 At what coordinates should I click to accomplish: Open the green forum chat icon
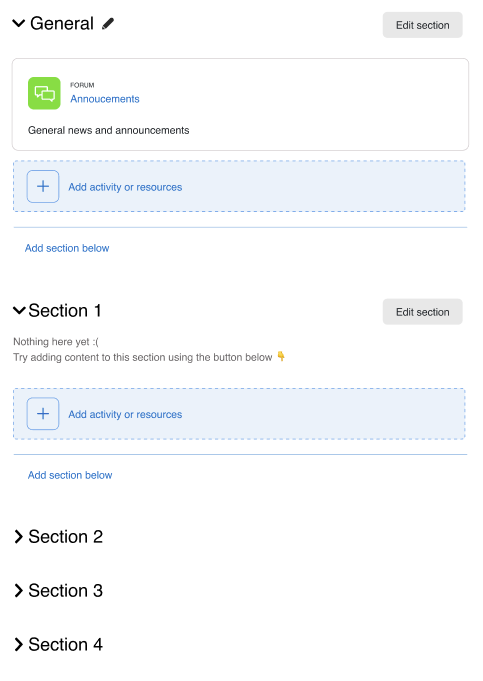coord(44,93)
